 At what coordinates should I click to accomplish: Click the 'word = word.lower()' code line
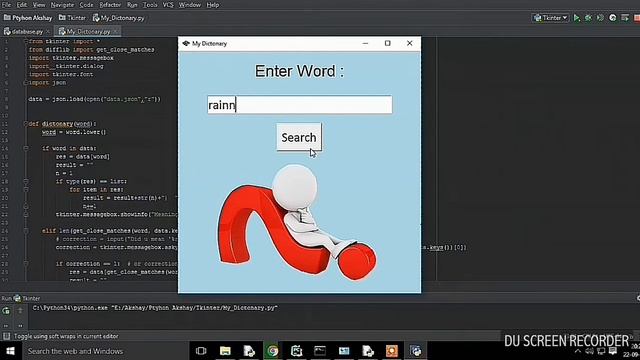coord(74,132)
